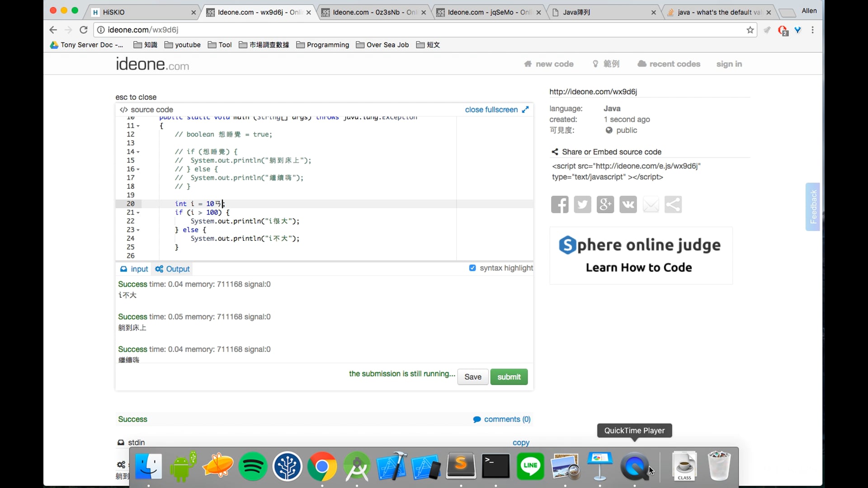Share code via Facebook icon
Screen dimensions: 868x488
click(x=560, y=205)
